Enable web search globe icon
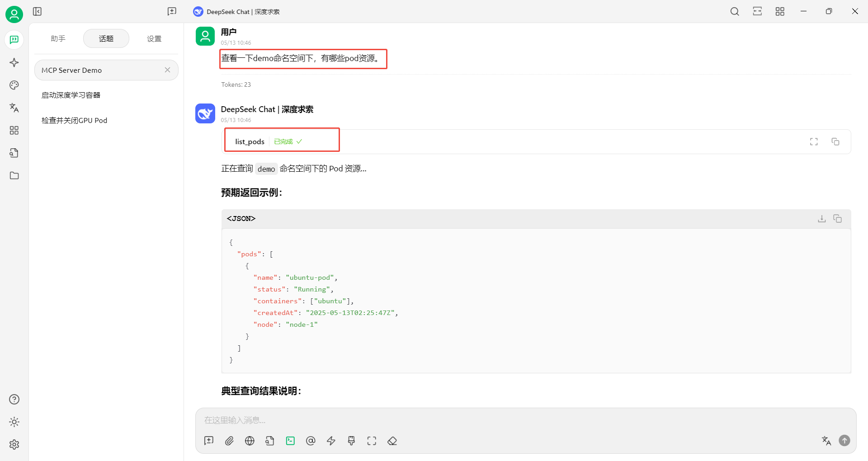 (250, 441)
